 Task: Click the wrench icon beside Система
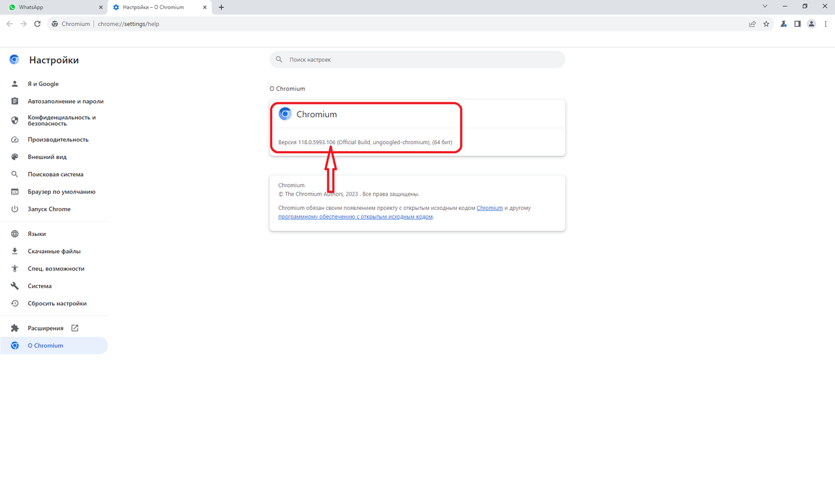pos(14,286)
